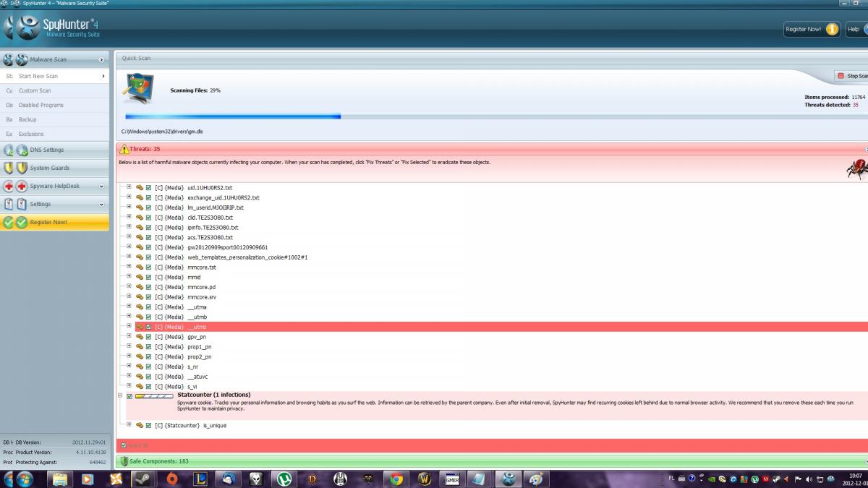This screenshot has height=488, width=868.
Task: Click the Statcounter threat level meter
Action: click(x=155, y=396)
